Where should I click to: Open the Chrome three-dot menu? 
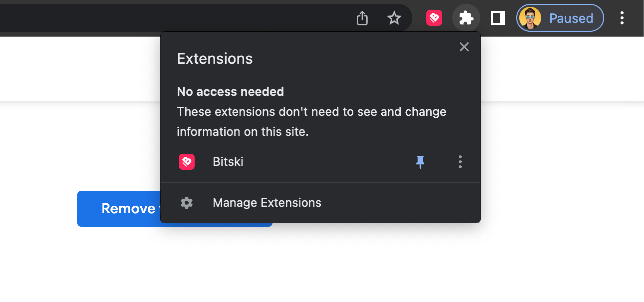[622, 18]
